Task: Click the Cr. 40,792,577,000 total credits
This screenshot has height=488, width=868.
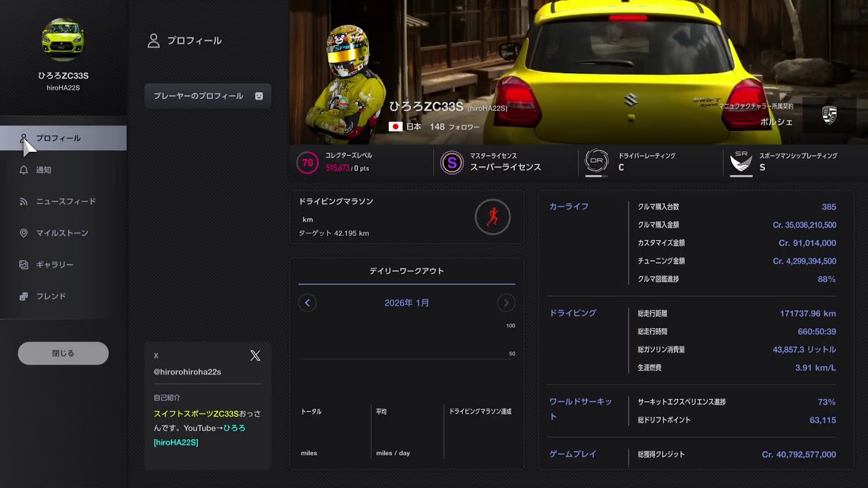Action: 799,455
